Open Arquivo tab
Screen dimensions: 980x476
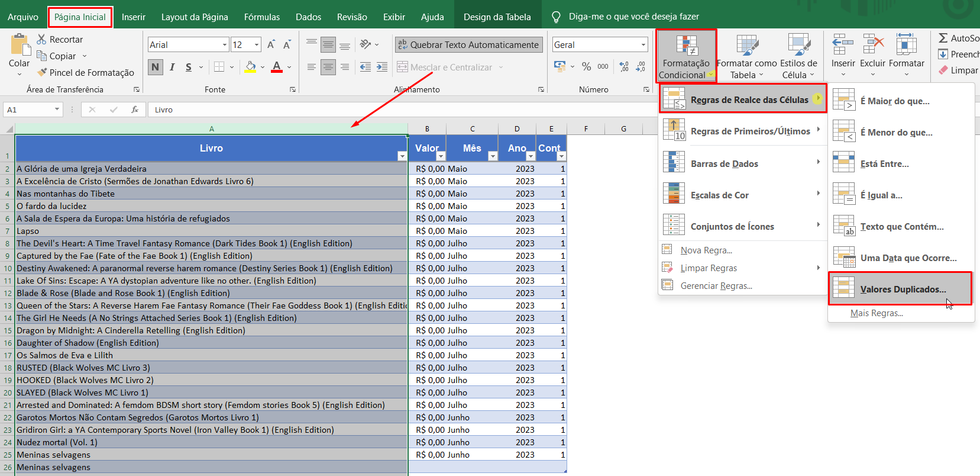pyautogui.click(x=23, y=17)
